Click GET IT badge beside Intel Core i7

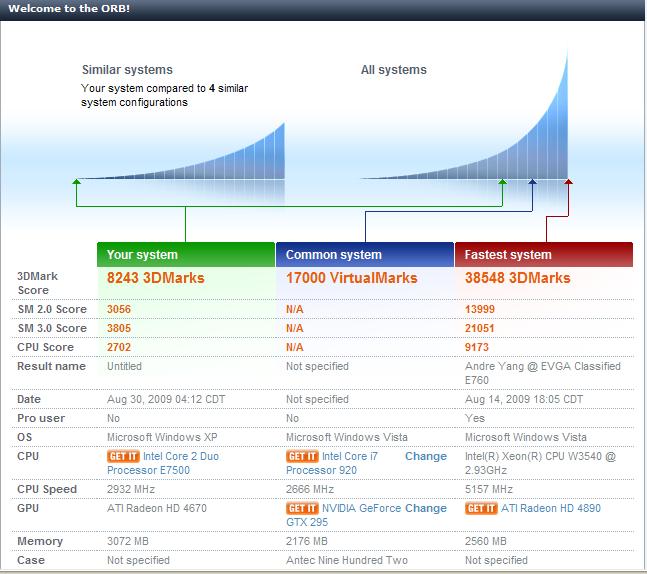(302, 456)
